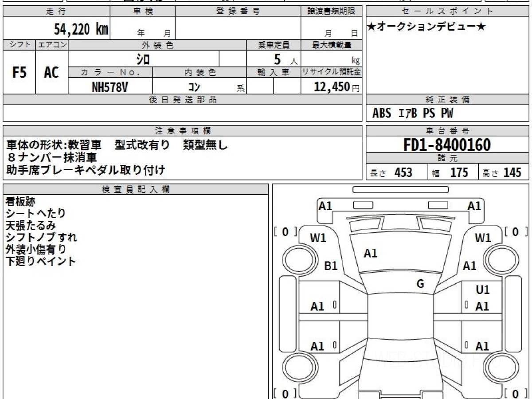The image size is (532, 399).
Task: Click the 登録番号 header
Action: (x=238, y=12)
